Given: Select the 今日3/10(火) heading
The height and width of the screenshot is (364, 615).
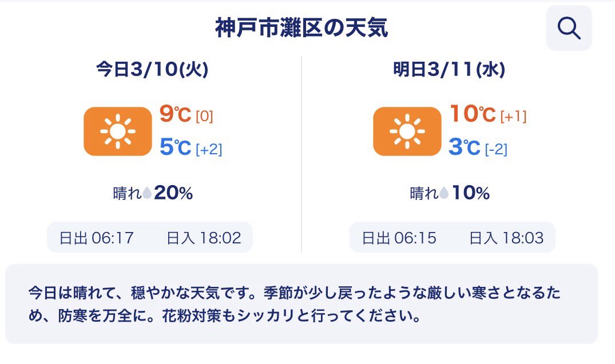Looking at the screenshot, I should click(x=152, y=70).
